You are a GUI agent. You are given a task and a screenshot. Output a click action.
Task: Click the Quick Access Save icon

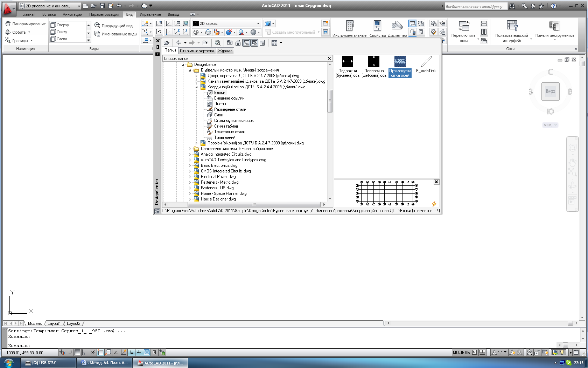(x=102, y=6)
